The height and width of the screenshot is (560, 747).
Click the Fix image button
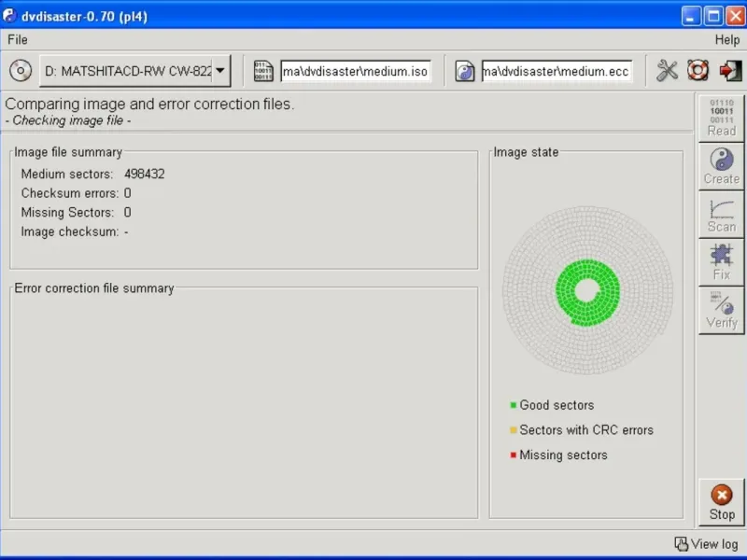click(721, 262)
